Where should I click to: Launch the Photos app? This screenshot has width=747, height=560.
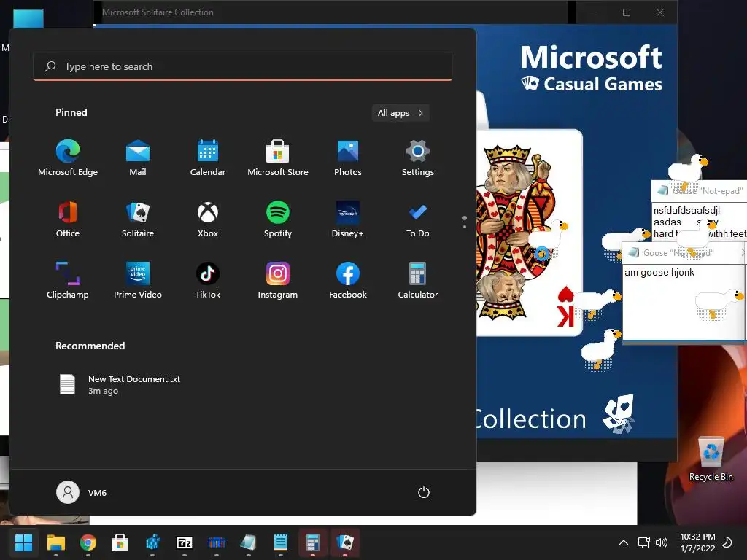[348, 158]
